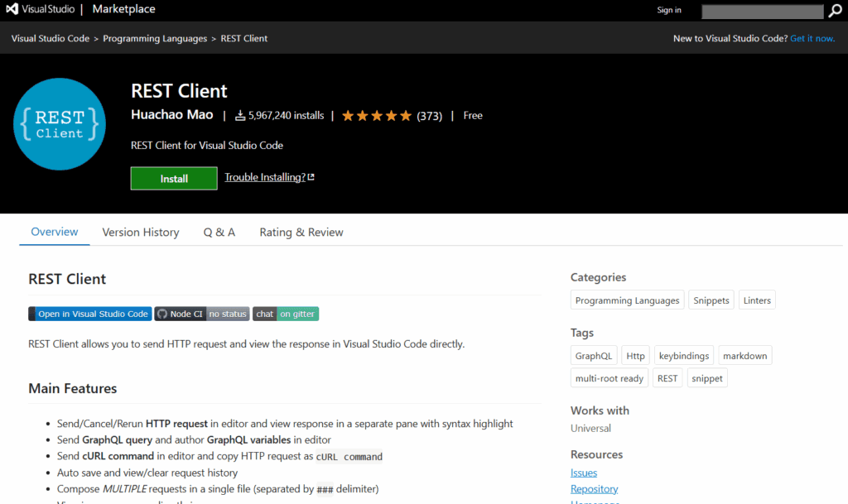This screenshot has width=848, height=504.
Task: Click the external link icon beside Trouble Installing
Action: click(x=311, y=177)
